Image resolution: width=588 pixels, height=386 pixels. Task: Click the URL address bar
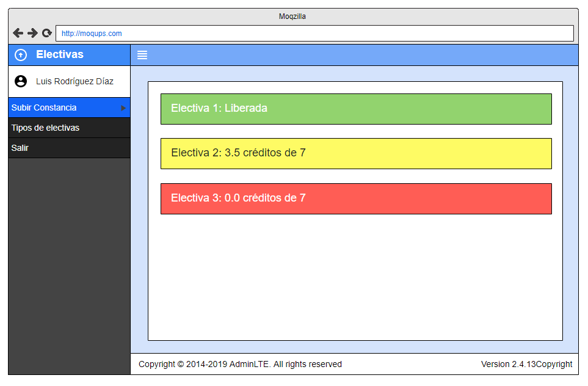pos(314,34)
